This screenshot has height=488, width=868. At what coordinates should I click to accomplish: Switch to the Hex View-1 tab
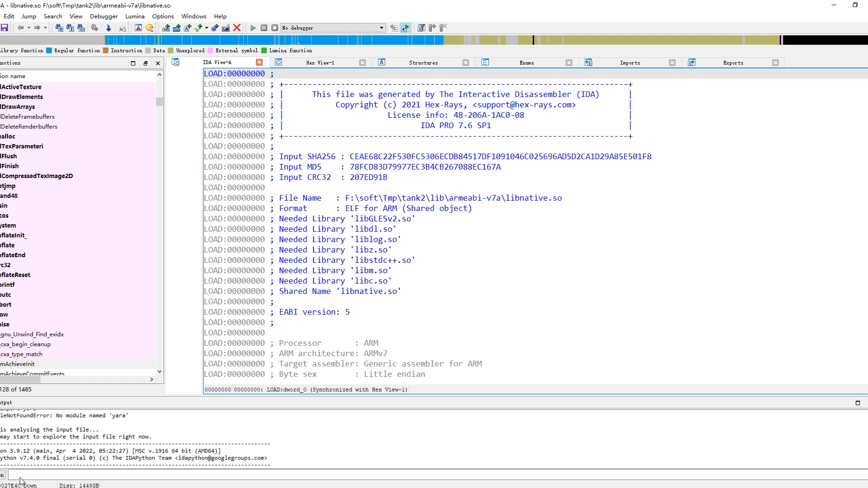coord(320,63)
